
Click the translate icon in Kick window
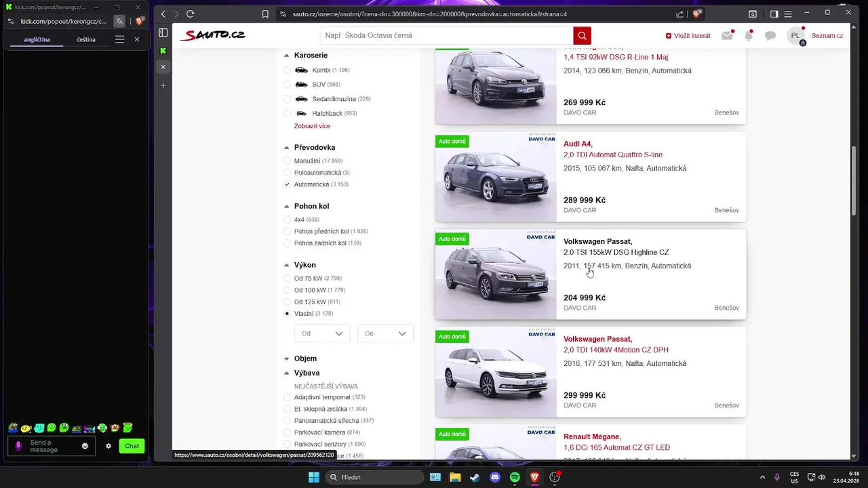point(119,21)
